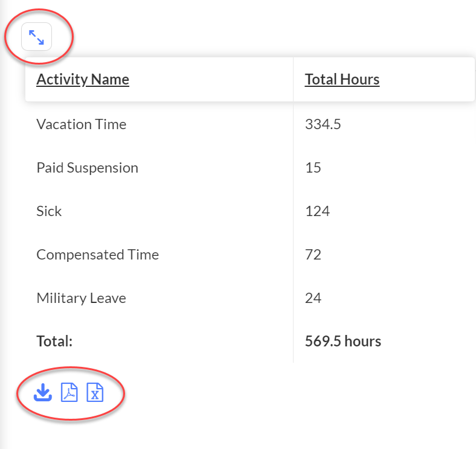Click the 72 hours Compensated Time value

(313, 255)
